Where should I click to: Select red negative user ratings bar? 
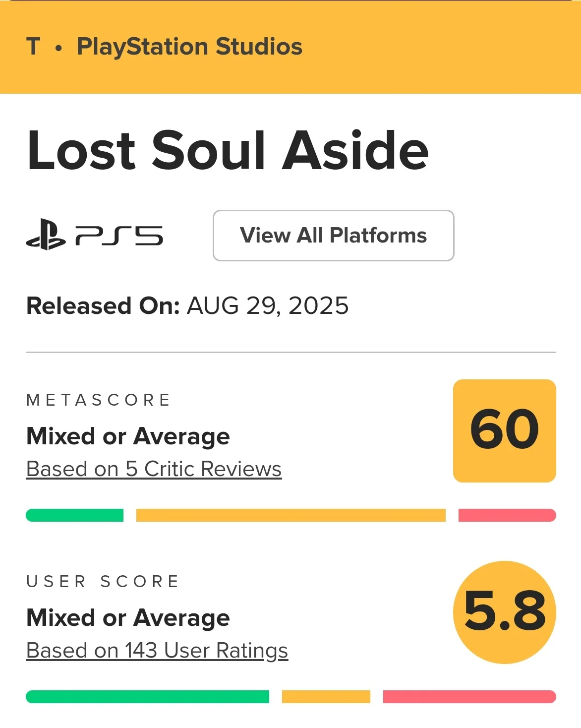(469, 697)
